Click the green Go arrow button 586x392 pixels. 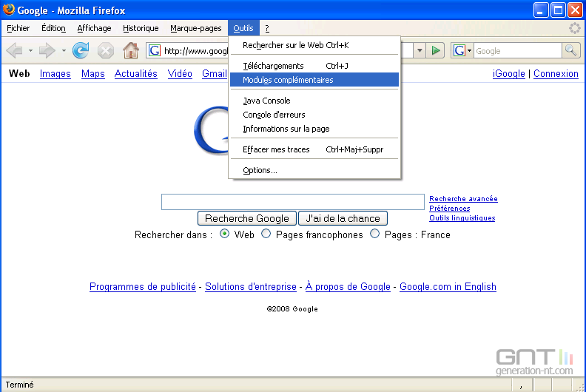click(x=435, y=50)
